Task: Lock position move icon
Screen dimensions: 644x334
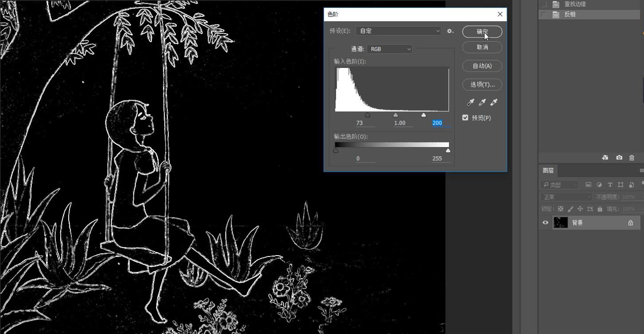Action: click(580, 209)
